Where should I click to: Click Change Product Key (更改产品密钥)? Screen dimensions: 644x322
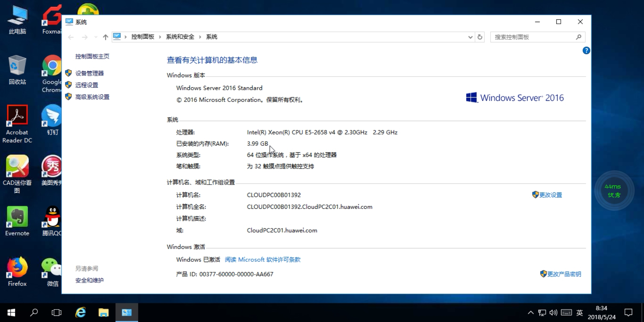coord(564,274)
